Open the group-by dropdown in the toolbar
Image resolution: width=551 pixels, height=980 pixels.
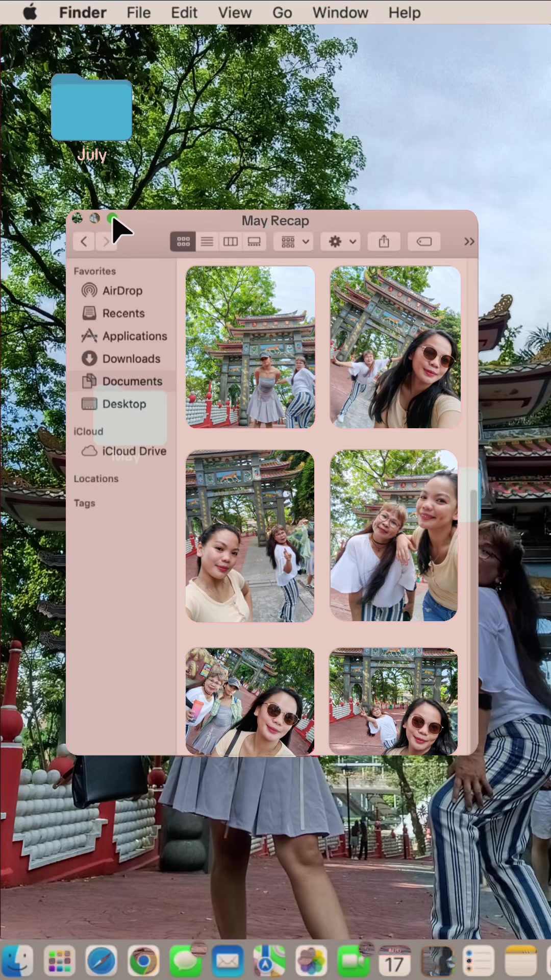pos(294,241)
